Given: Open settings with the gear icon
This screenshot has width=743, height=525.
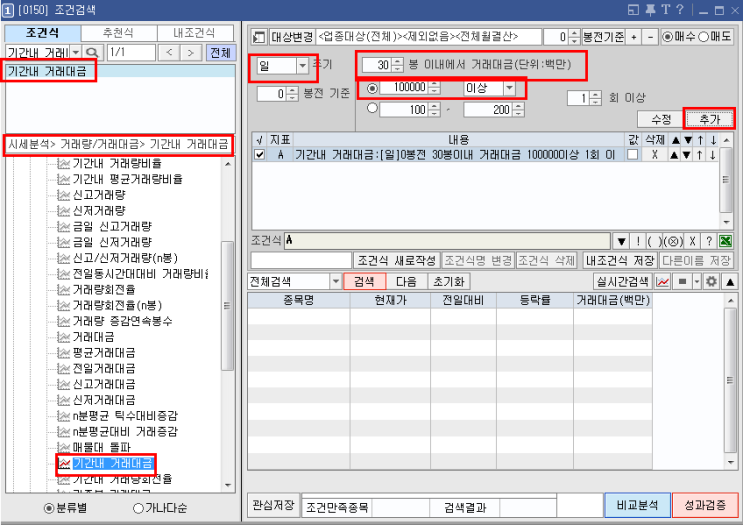Looking at the screenshot, I should point(711,282).
